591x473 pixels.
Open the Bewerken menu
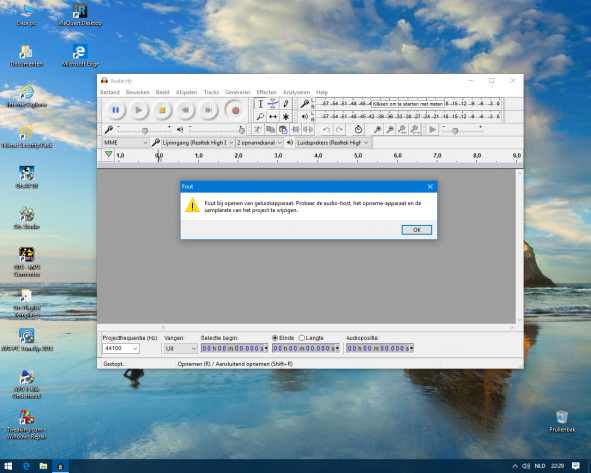[x=138, y=92]
